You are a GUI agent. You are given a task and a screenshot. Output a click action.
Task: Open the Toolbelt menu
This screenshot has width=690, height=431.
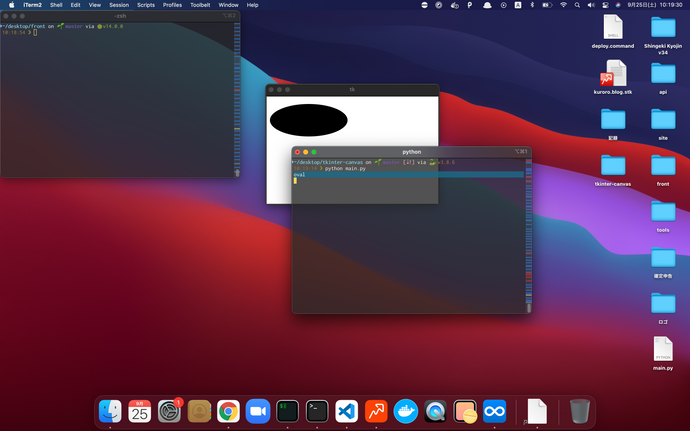click(200, 5)
